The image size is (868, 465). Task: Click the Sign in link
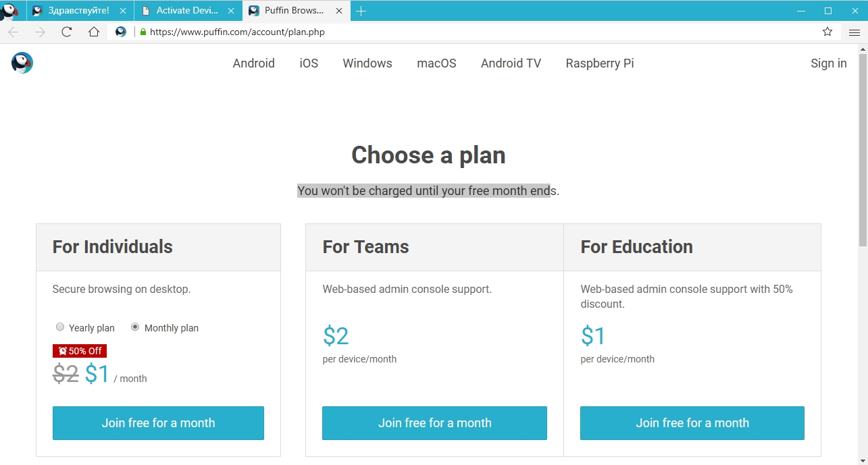(x=828, y=63)
